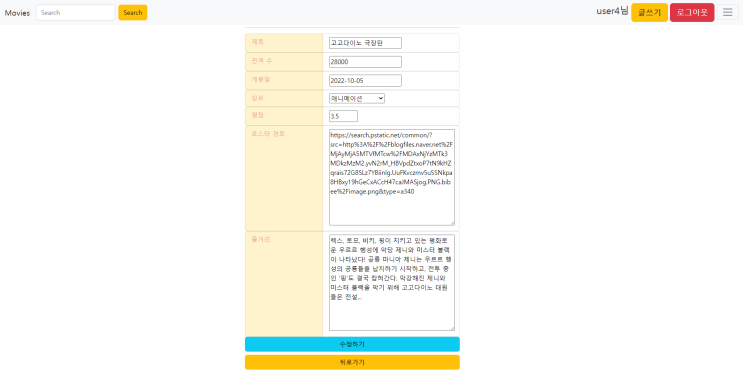Click the blue 수정하기 button
The height and width of the screenshot is (372, 743).
pos(352,344)
